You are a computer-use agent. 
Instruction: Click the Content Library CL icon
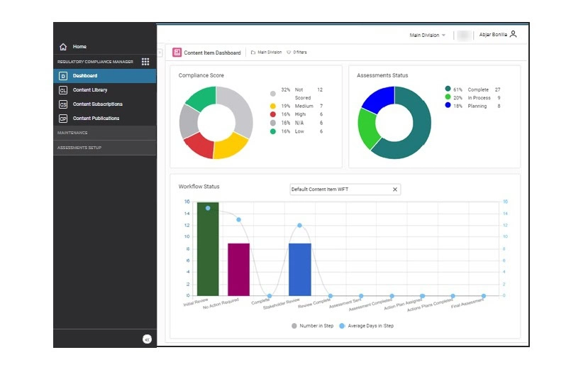63,90
